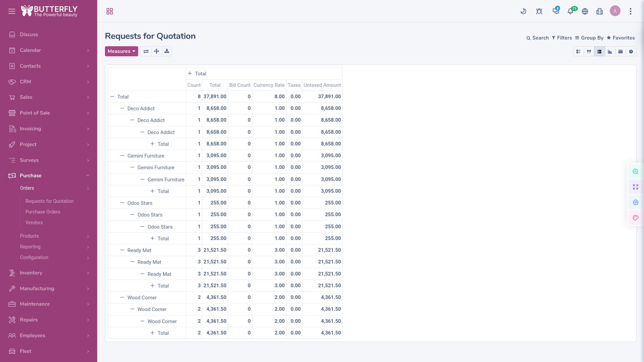Toggle the sidebar hamburger menu
This screenshot has height=362, width=644.
(x=12, y=11)
